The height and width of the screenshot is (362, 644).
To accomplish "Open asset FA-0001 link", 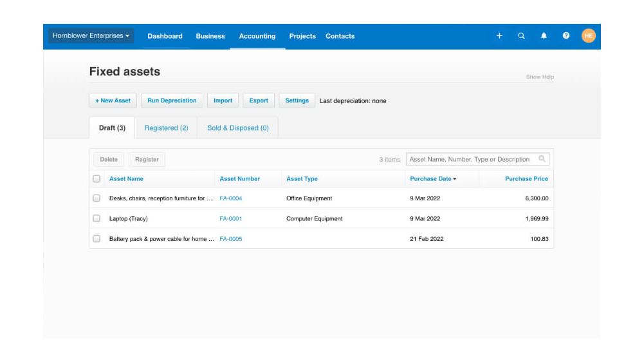I will (x=230, y=218).
